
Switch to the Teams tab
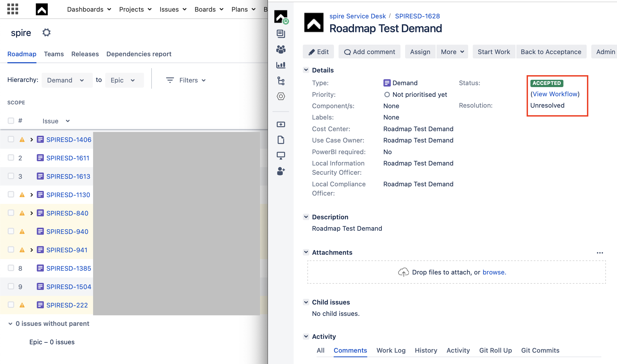[54, 54]
